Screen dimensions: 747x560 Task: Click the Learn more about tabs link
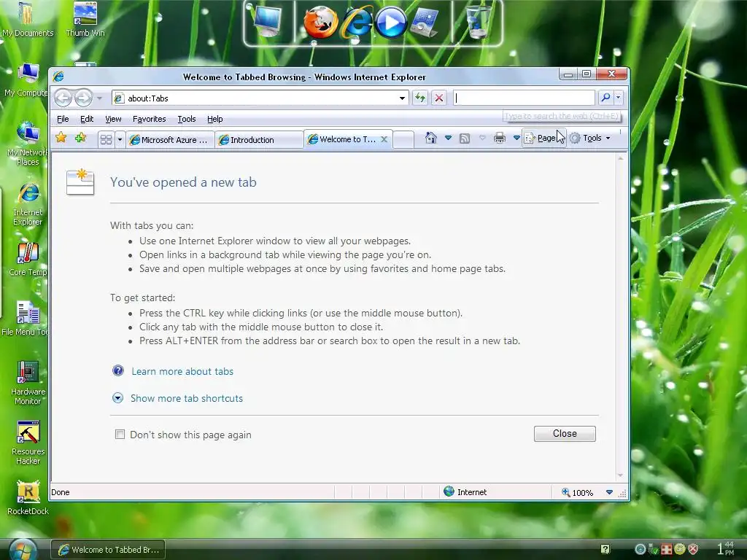(182, 371)
